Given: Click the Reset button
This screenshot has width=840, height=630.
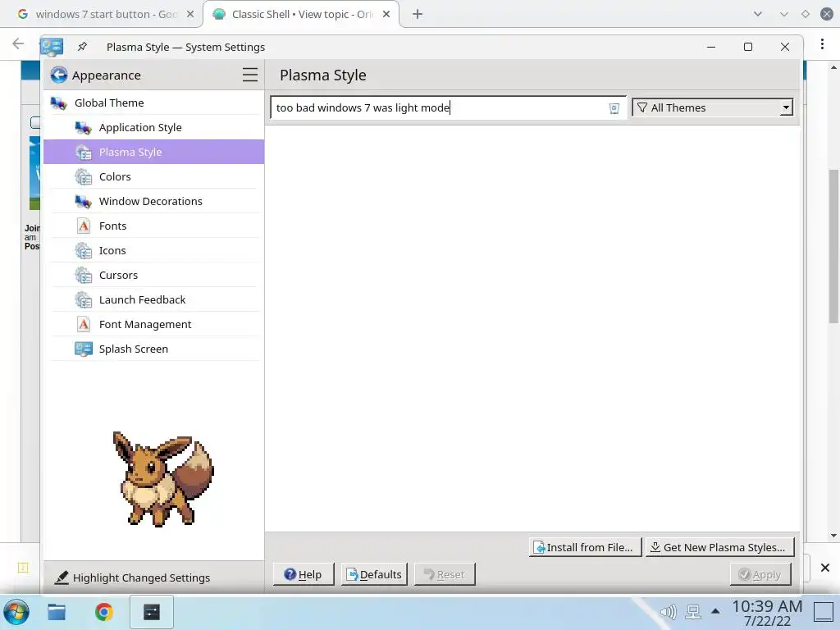Looking at the screenshot, I should click(x=445, y=574).
